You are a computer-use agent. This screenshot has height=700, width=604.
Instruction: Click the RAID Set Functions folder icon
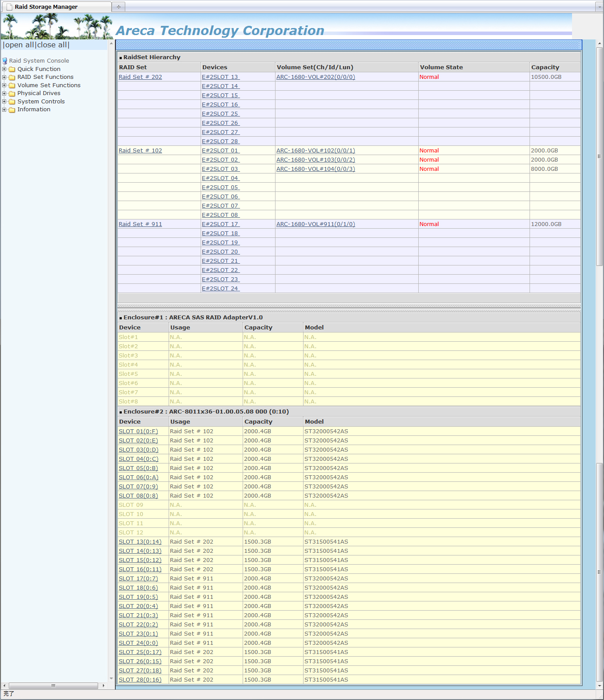click(x=12, y=78)
